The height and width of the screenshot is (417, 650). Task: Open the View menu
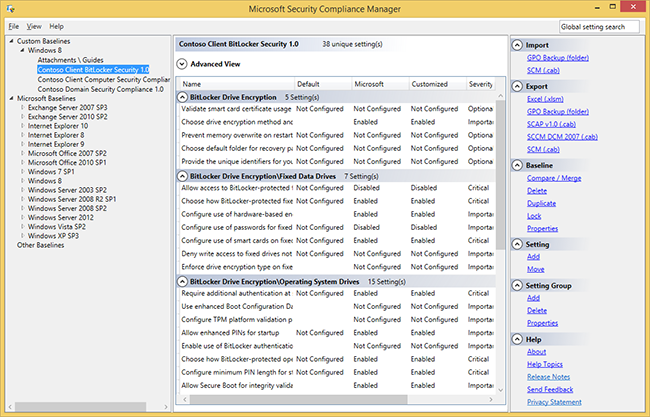tap(35, 26)
